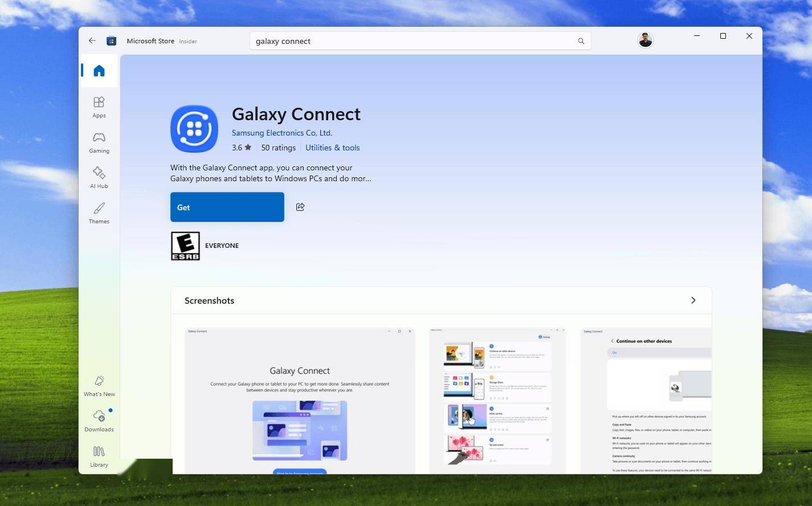
Task: Open Samsung Electronics Co, Ltd. publisher link
Action: point(281,133)
